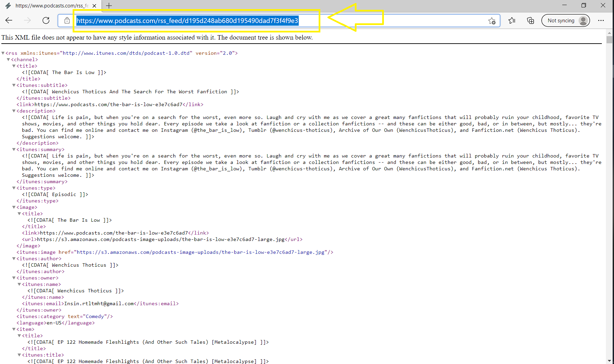Viewport: 614px width, 364px height.
Task: Collapse the image element
Action: (x=14, y=207)
